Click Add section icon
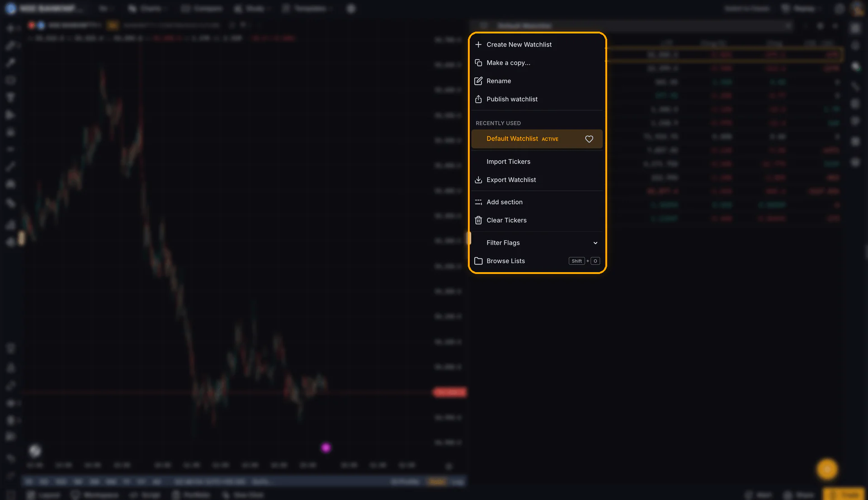The height and width of the screenshot is (500, 868). 478,202
